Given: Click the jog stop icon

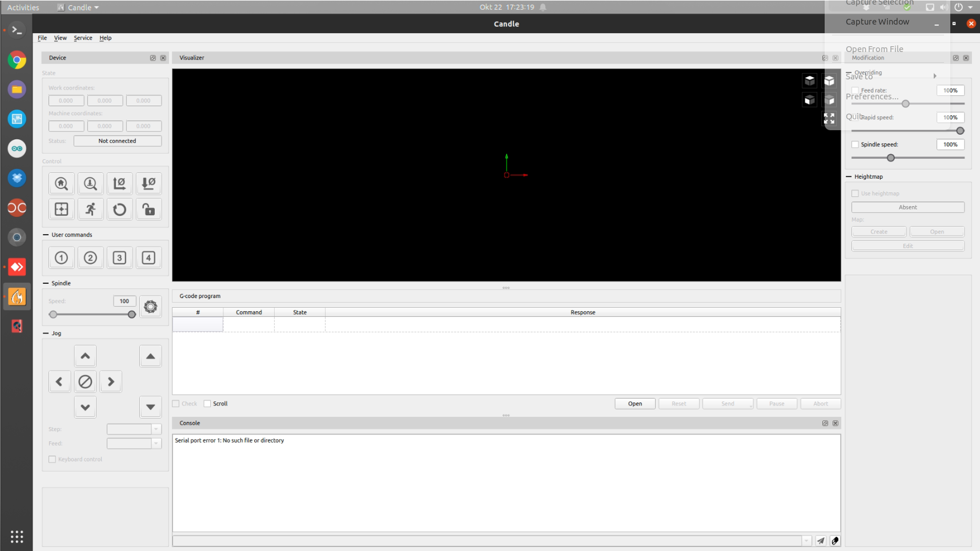Looking at the screenshot, I should tap(85, 381).
